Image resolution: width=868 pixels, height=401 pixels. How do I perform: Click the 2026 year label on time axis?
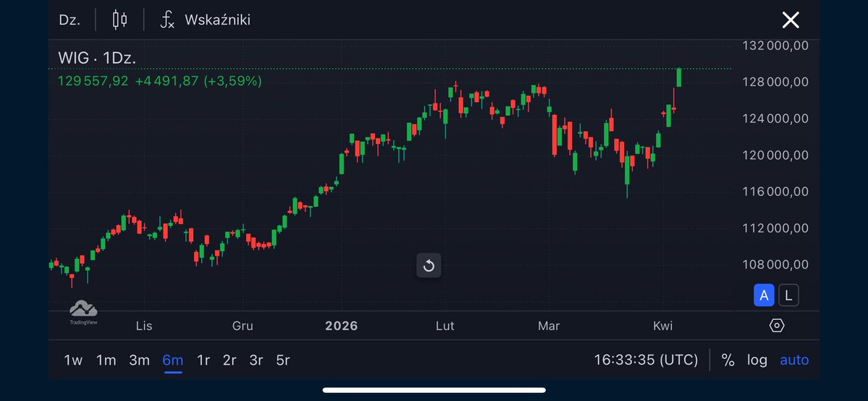point(342,326)
